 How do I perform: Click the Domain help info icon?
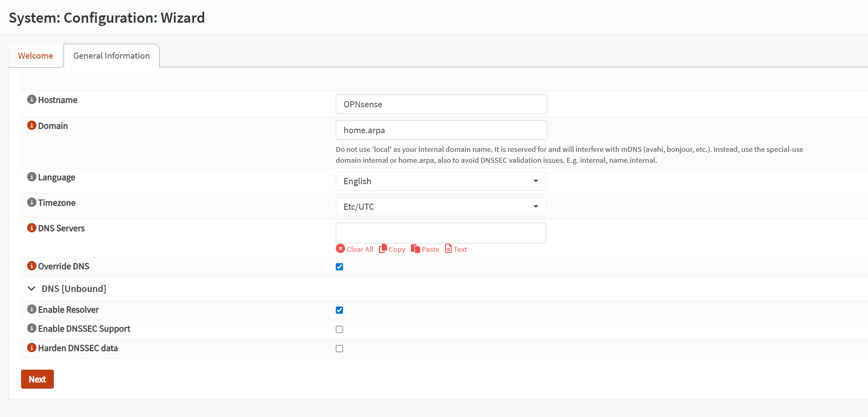point(32,126)
